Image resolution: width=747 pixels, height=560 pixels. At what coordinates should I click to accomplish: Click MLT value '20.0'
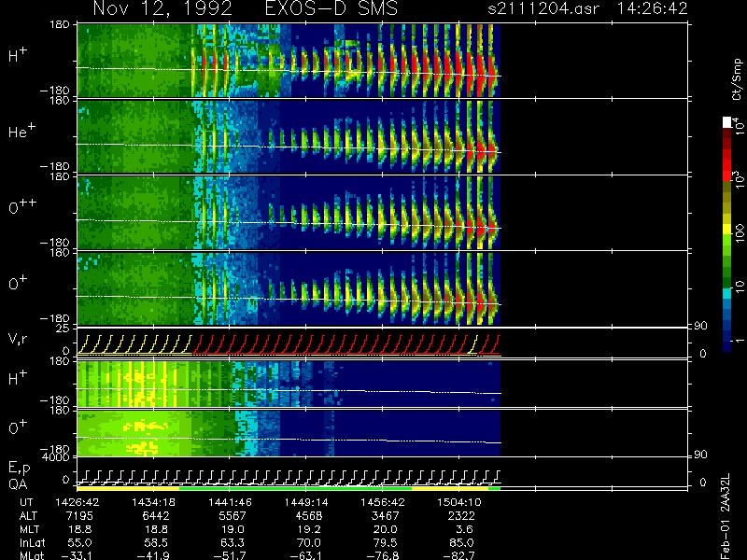click(x=385, y=529)
